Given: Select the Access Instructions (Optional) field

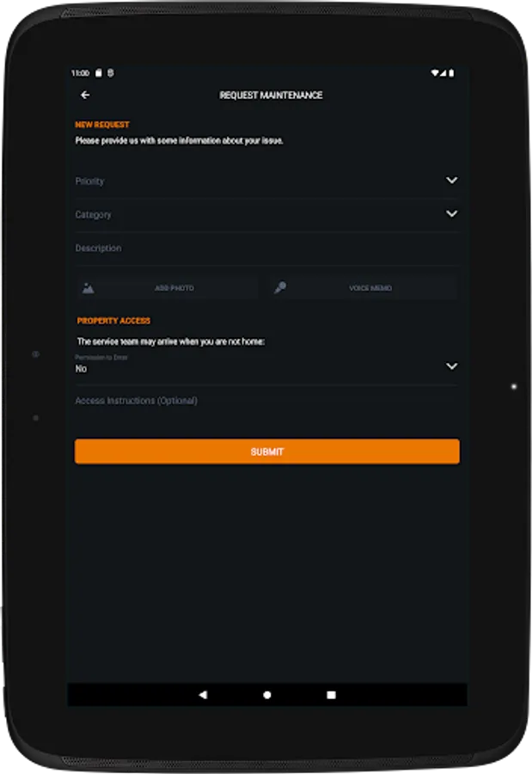Looking at the screenshot, I should point(266,400).
